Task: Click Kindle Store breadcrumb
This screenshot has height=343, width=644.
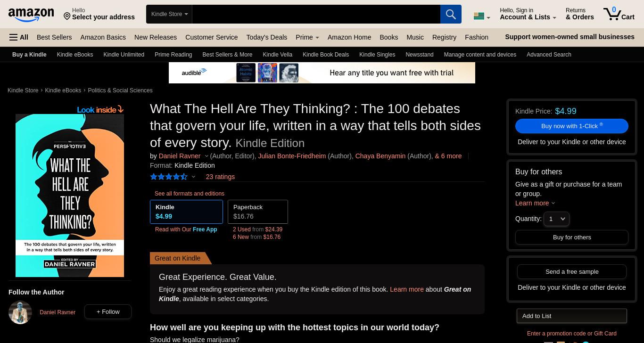Action: (x=23, y=90)
